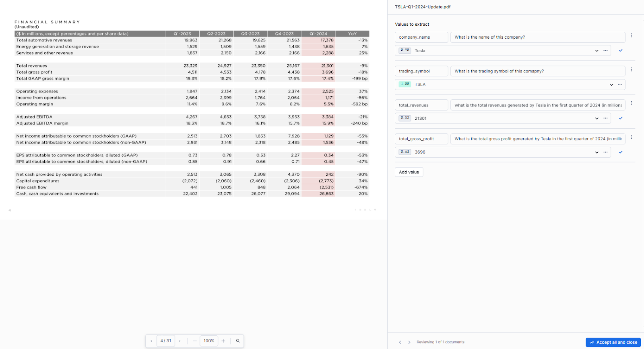Click the 0.52 confidence badge
The image size is (644, 349).
tap(405, 118)
